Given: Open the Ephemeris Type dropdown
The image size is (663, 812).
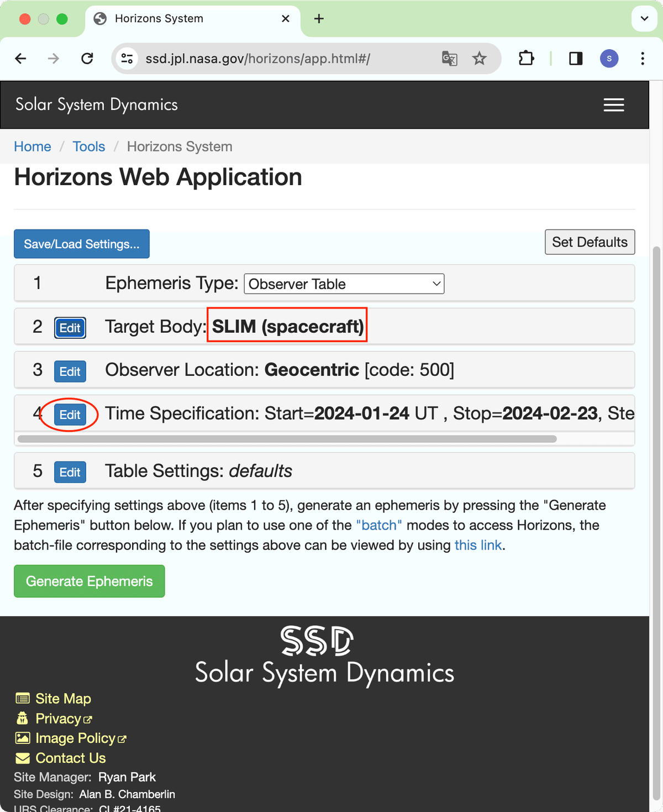Looking at the screenshot, I should pyautogui.click(x=344, y=284).
